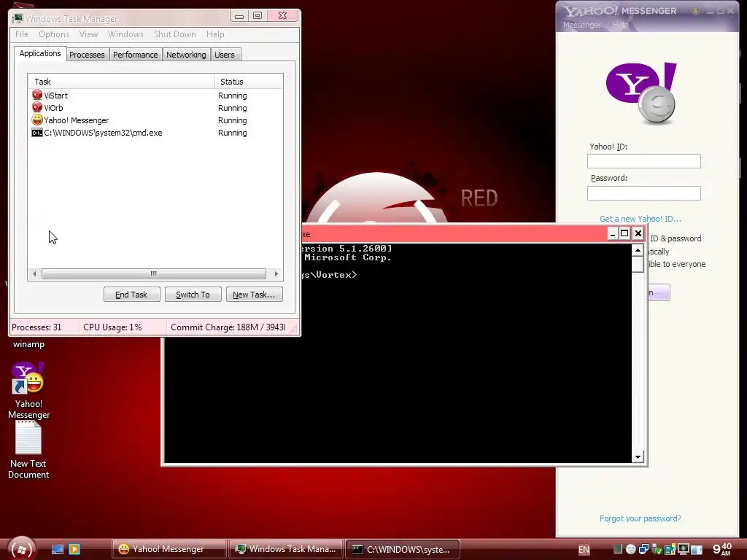Click the cmd window scroll down arrow
This screenshot has height=560, width=747.
point(638,457)
